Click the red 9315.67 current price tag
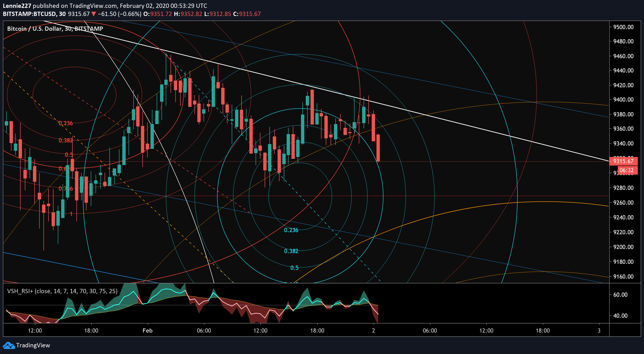This screenshot has height=354, width=644. click(x=623, y=161)
